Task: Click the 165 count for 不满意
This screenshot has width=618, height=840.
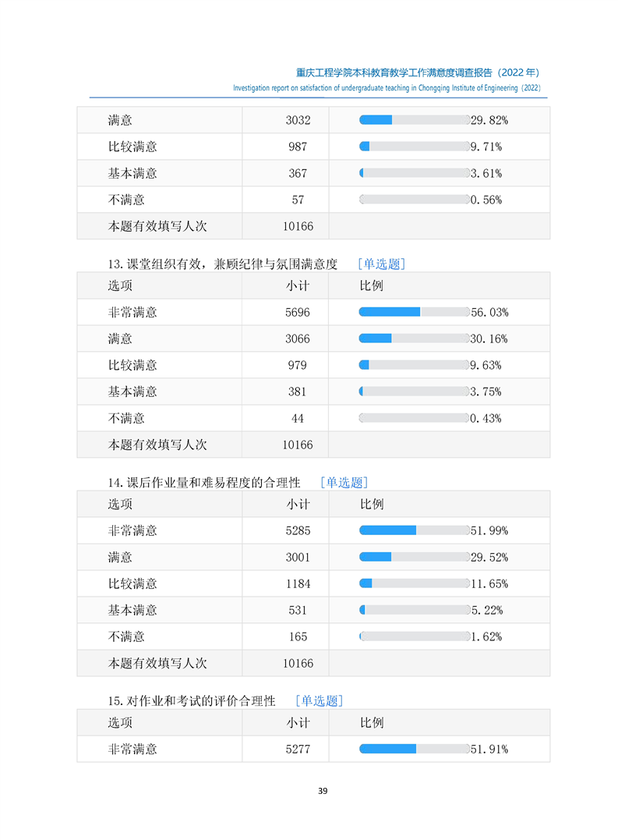Action: point(298,636)
